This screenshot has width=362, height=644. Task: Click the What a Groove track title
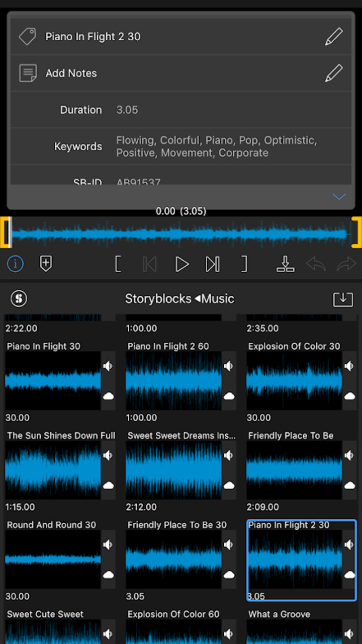tap(279, 614)
